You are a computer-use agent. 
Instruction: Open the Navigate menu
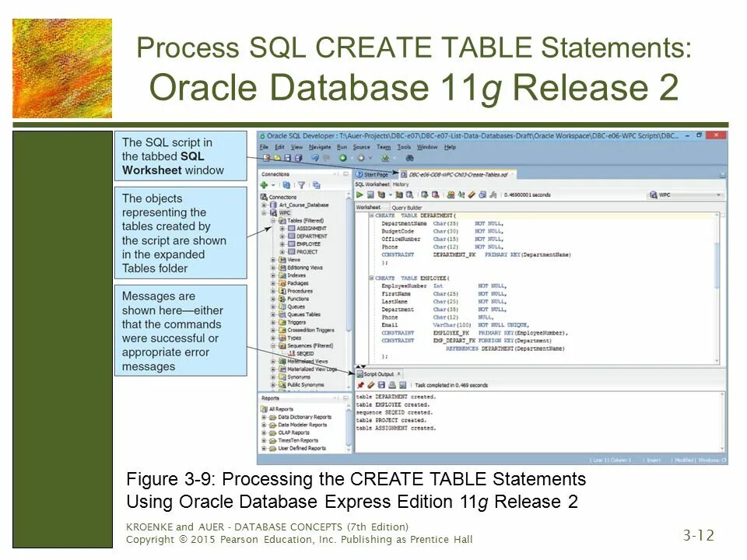(x=319, y=147)
